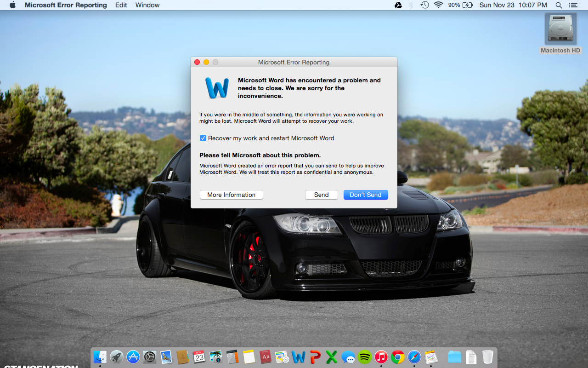This screenshot has height=368, width=588.
Task: Open Google Drive menu bar icon
Action: 398,5
